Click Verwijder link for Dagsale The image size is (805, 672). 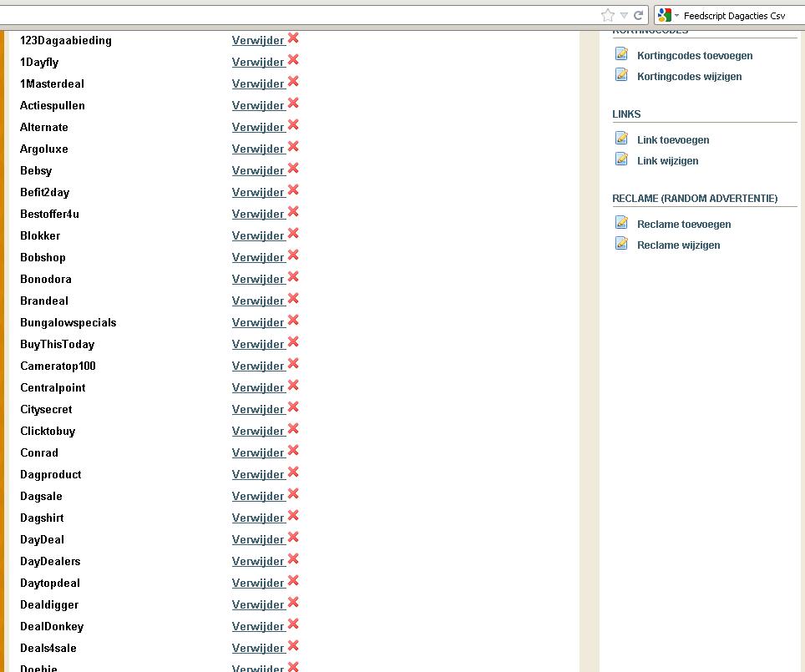click(x=258, y=497)
